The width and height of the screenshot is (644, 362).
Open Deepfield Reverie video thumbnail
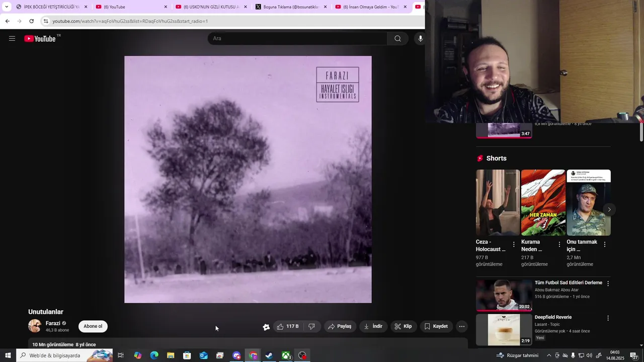(x=504, y=330)
